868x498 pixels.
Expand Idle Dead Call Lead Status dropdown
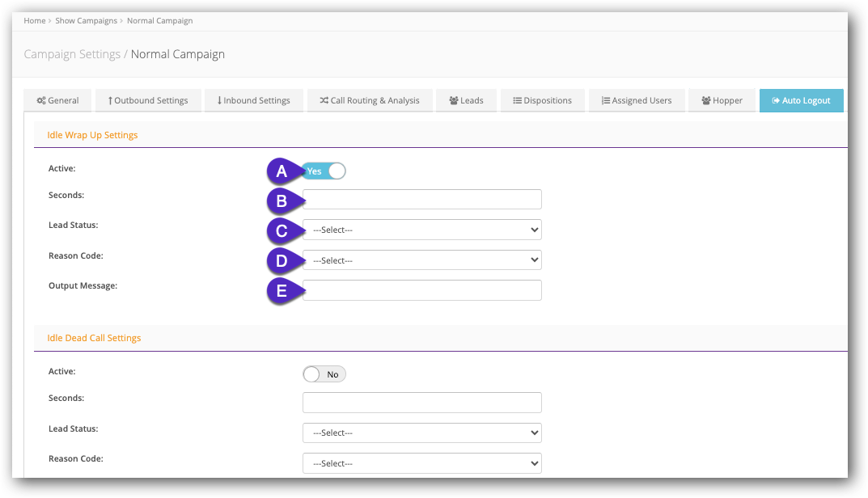coord(421,433)
